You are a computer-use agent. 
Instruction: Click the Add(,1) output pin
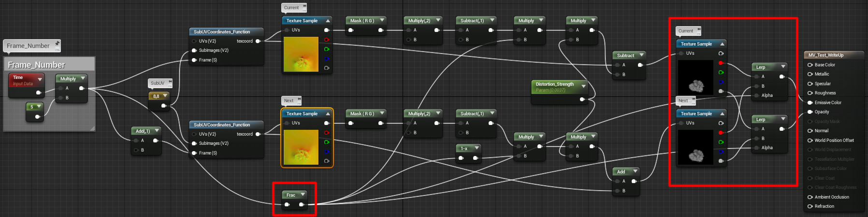pos(156,140)
